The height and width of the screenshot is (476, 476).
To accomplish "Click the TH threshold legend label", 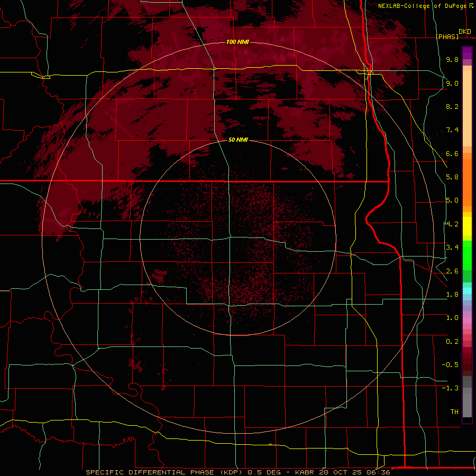I will (x=454, y=412).
